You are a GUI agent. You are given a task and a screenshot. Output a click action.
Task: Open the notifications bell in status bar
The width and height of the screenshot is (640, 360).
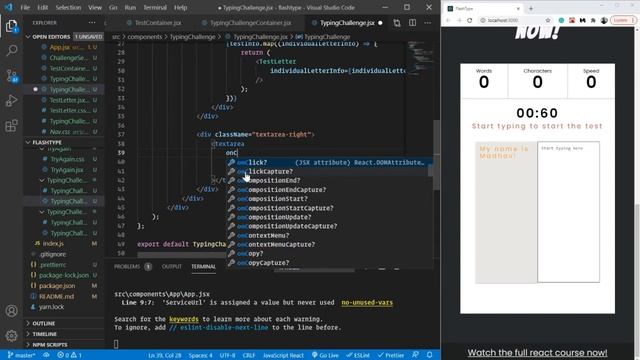429,355
